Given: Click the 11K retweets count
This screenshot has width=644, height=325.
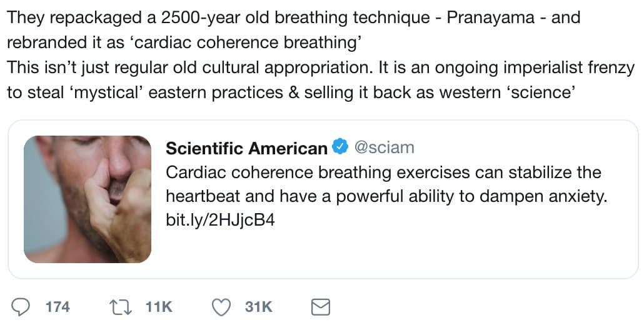Looking at the screenshot, I should [x=158, y=307].
